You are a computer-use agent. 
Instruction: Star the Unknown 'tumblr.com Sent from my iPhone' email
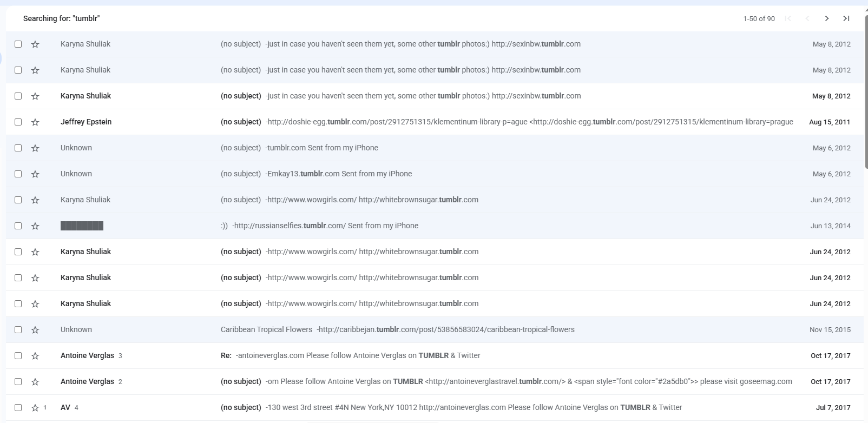coord(35,148)
